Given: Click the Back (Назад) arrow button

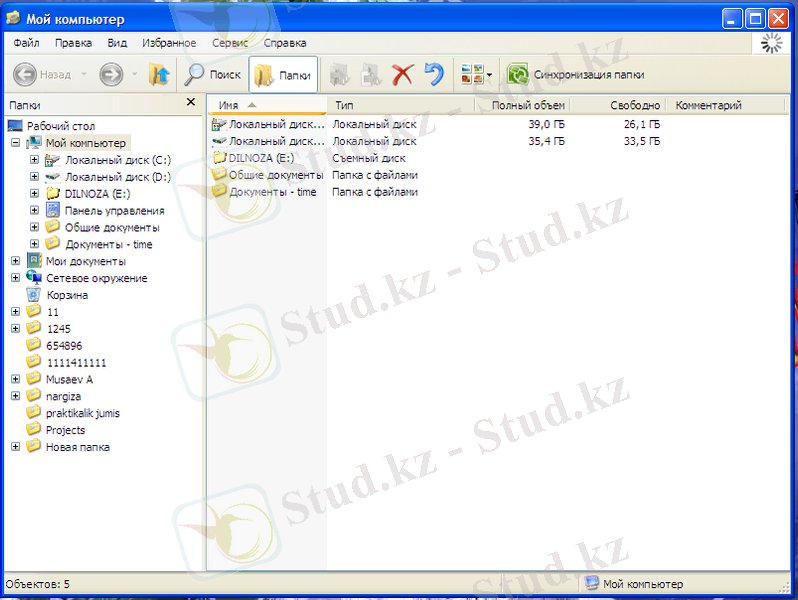Looking at the screenshot, I should coord(24,75).
